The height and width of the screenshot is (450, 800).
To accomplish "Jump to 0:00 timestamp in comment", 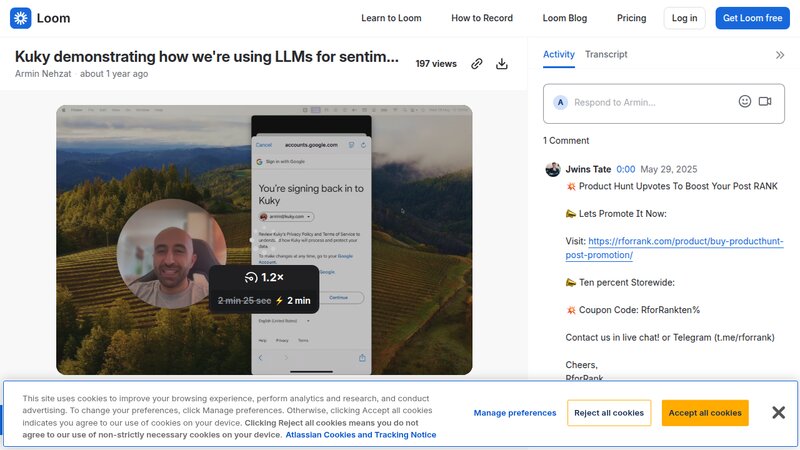I will point(626,169).
